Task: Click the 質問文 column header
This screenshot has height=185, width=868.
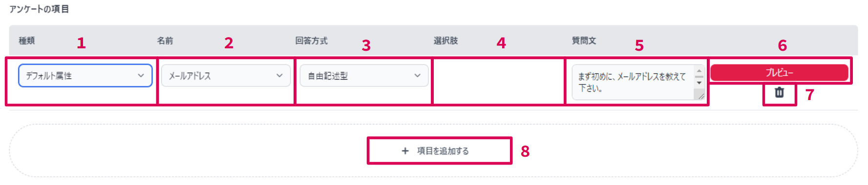Action: click(584, 41)
